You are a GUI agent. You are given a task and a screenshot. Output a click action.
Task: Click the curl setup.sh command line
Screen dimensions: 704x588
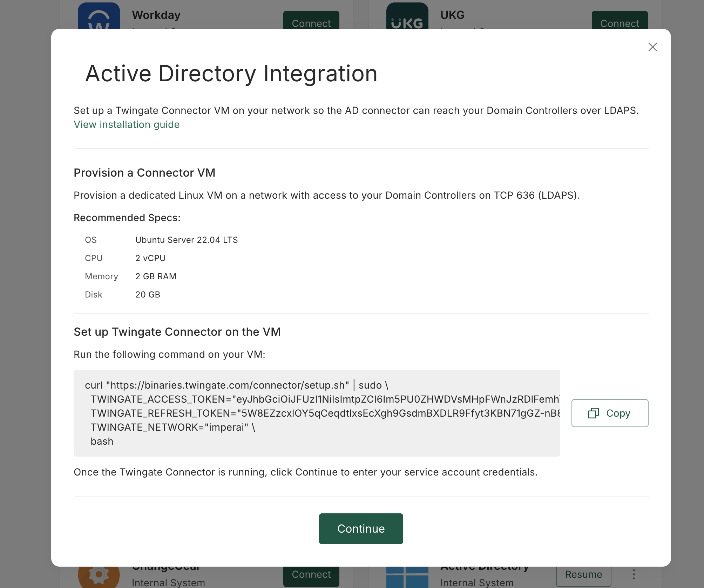[237, 385]
